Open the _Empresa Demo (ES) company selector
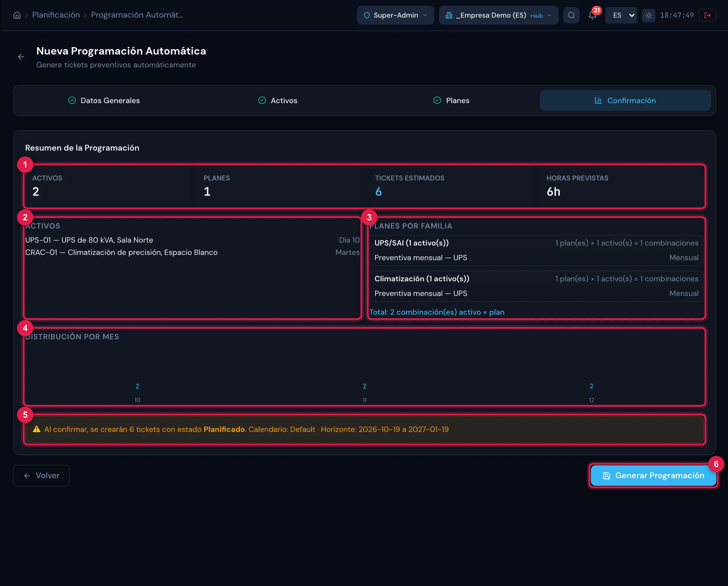Screen dimensions: 728x586 pos(499,15)
